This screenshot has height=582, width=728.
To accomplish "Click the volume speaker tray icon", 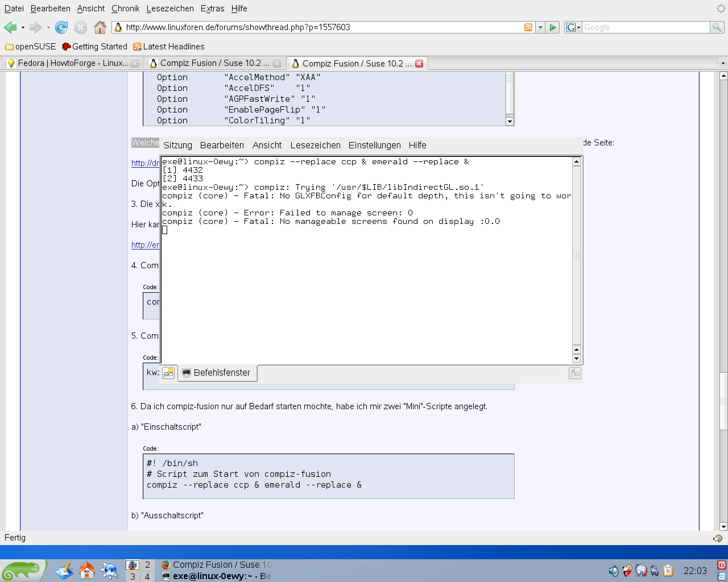I will pyautogui.click(x=614, y=571).
